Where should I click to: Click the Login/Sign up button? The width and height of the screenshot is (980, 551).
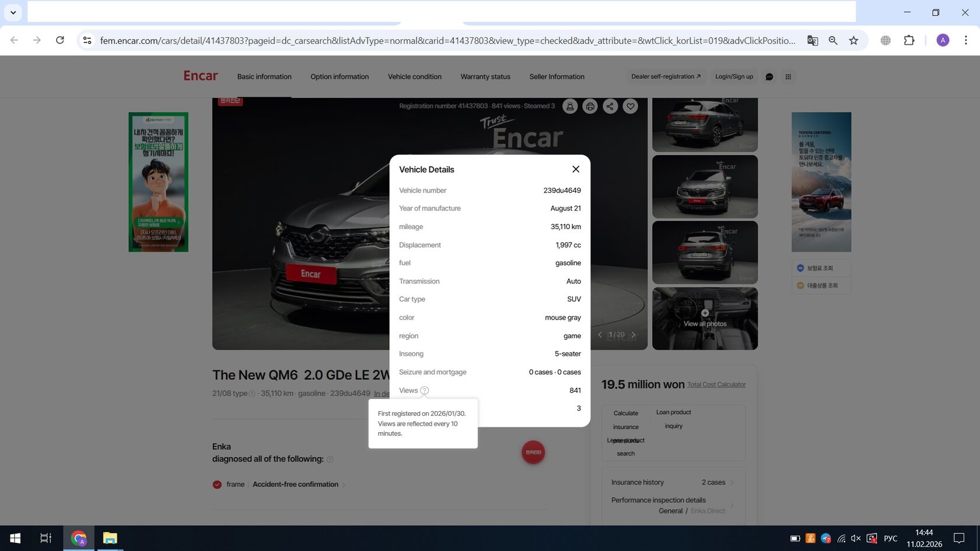pos(734,76)
